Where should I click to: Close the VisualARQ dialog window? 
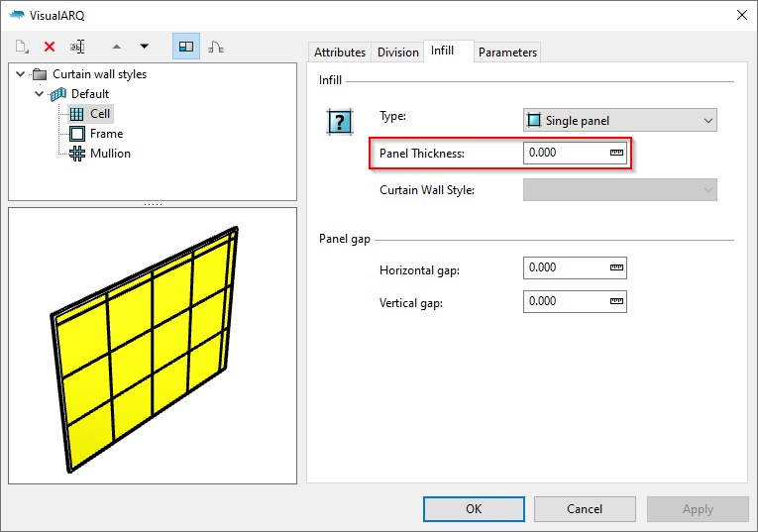(742, 15)
